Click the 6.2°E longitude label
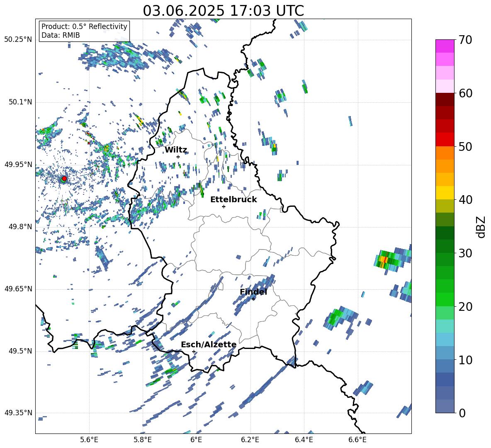 pyautogui.click(x=250, y=440)
